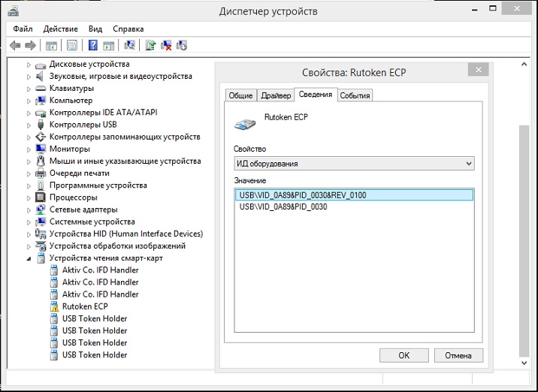Switch to the События tab

355,95
